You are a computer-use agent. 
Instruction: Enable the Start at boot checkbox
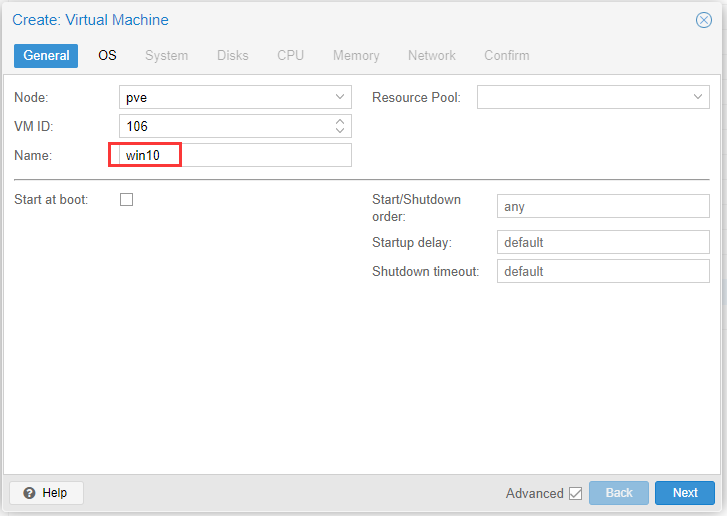tap(127, 199)
